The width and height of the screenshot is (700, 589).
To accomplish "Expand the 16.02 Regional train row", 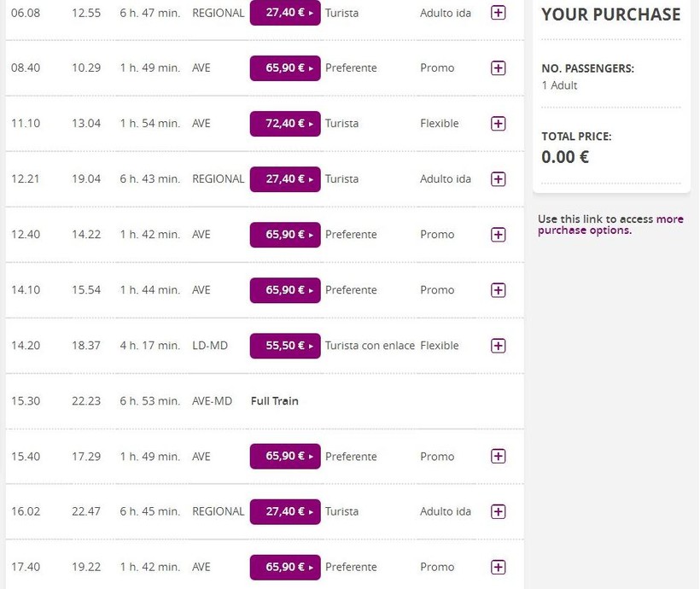I will pyautogui.click(x=499, y=512).
